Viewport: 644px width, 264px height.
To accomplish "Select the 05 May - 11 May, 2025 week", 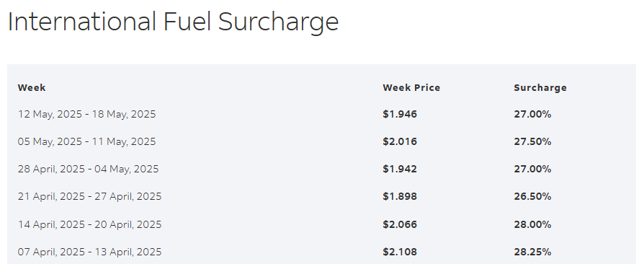I will [86, 142].
